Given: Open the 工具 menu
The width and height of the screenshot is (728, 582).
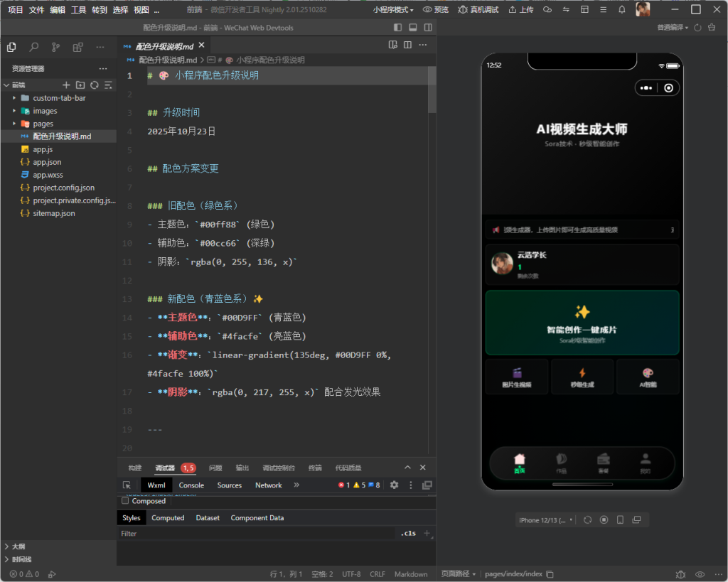Looking at the screenshot, I should click(x=78, y=10).
